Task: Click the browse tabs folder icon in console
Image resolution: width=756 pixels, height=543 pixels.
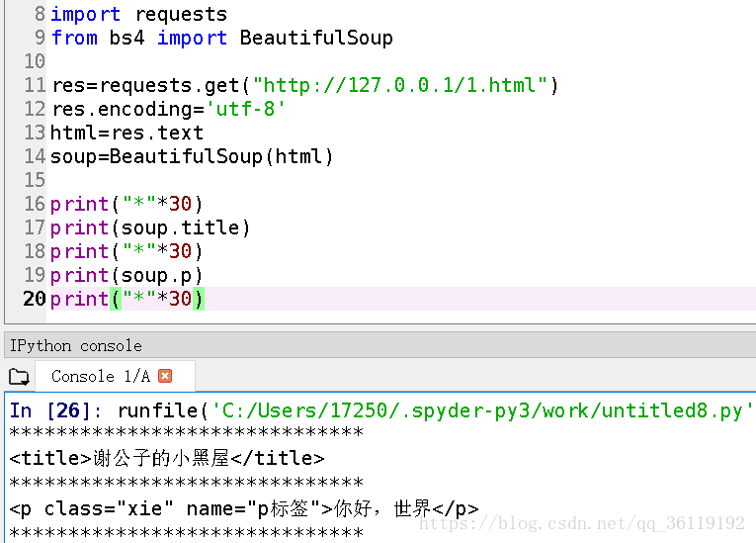Action: [x=19, y=377]
